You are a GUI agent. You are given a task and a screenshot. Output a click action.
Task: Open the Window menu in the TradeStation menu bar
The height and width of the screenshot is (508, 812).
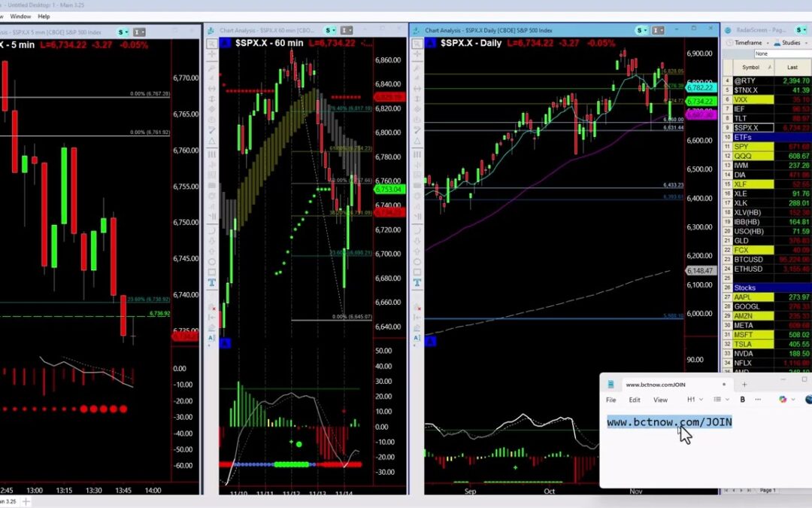pos(20,16)
